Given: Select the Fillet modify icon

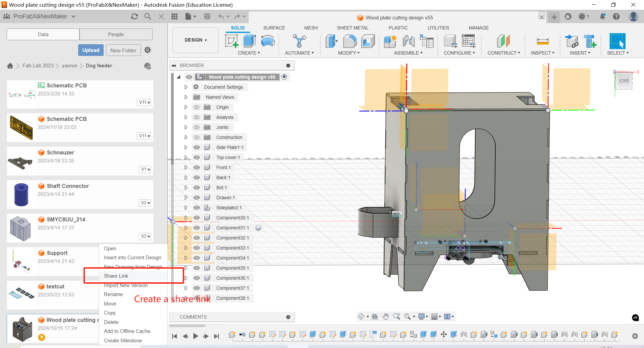Looking at the screenshot, I should [x=350, y=41].
